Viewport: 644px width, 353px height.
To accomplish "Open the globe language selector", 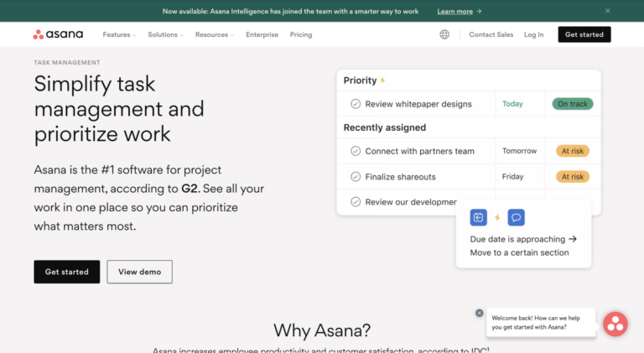I will click(x=444, y=34).
